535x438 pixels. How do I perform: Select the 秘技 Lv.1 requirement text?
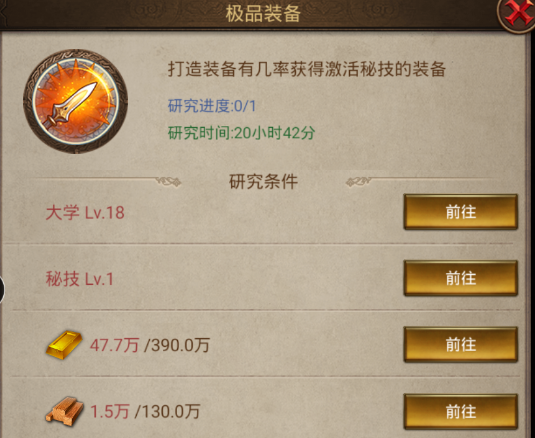(79, 279)
